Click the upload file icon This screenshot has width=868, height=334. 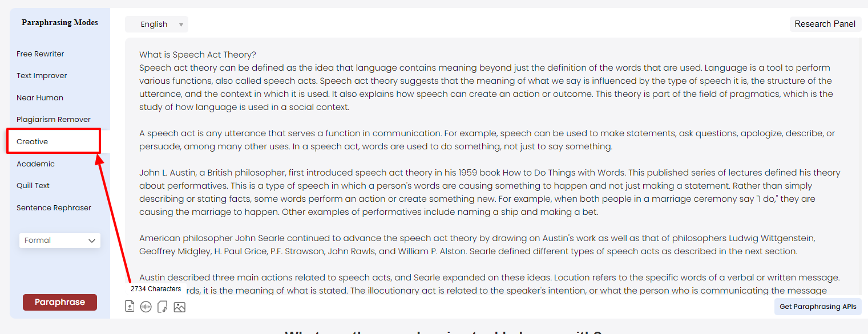pos(130,307)
